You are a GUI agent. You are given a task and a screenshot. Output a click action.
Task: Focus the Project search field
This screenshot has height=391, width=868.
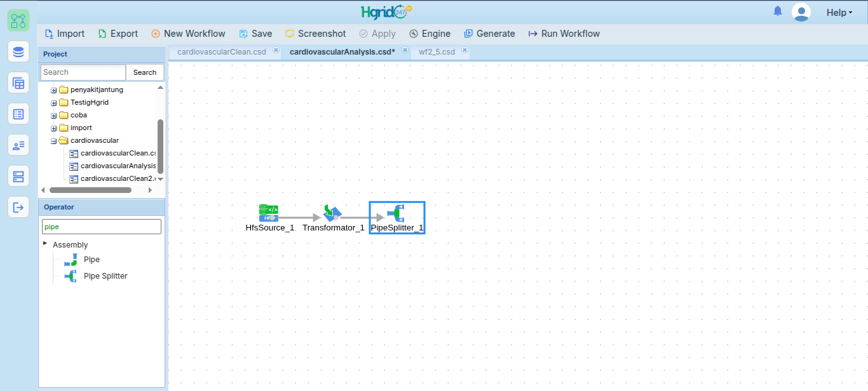click(x=83, y=72)
